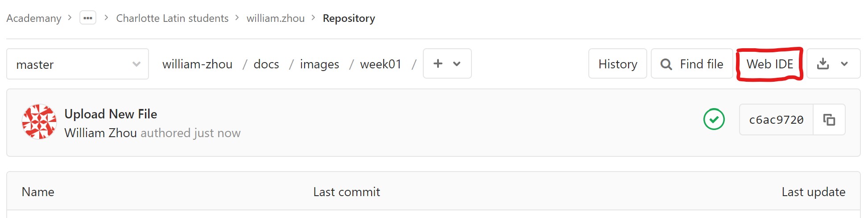868x218 pixels.
Task: Select the Repository breadcrumb item
Action: pyautogui.click(x=349, y=18)
